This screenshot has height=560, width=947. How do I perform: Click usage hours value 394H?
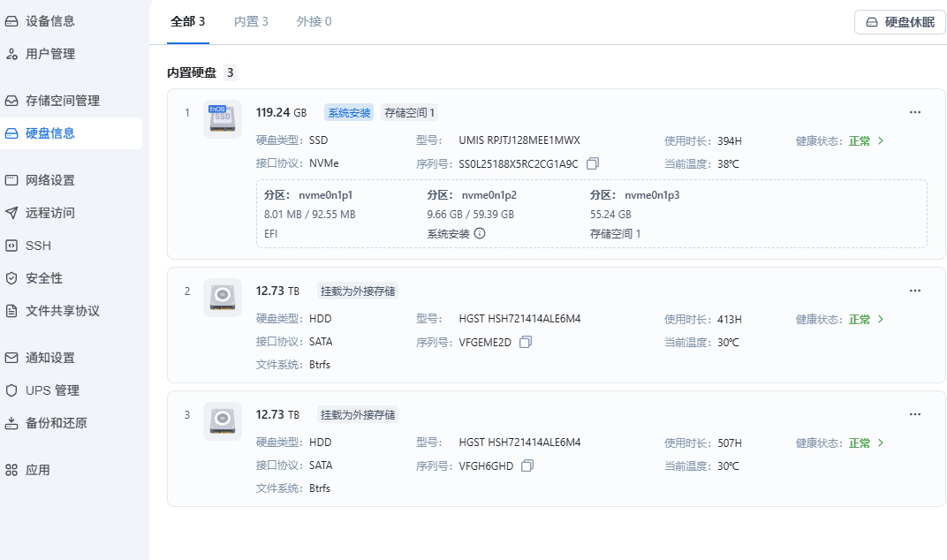coord(730,140)
